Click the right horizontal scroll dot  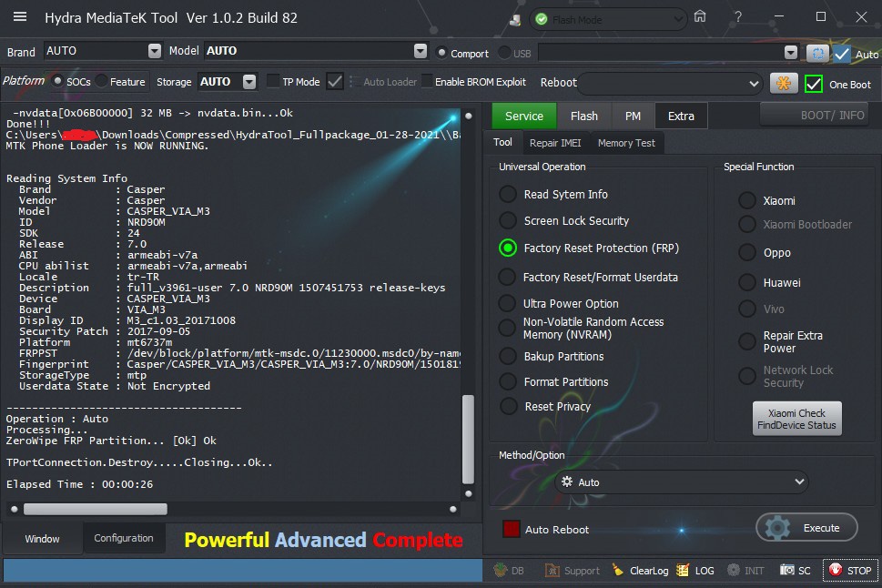(x=452, y=509)
